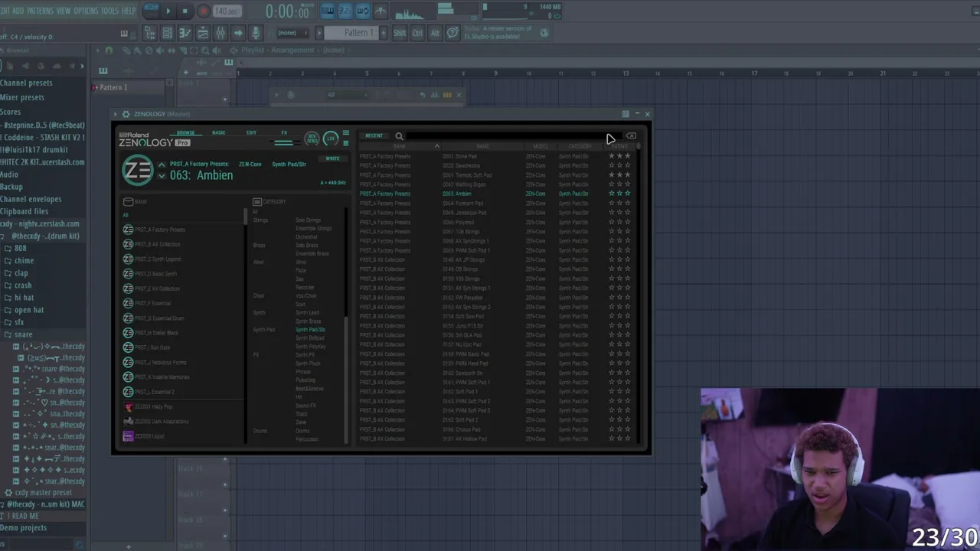Toggle the Shift key modifier button
980x551 pixels.
point(400,33)
